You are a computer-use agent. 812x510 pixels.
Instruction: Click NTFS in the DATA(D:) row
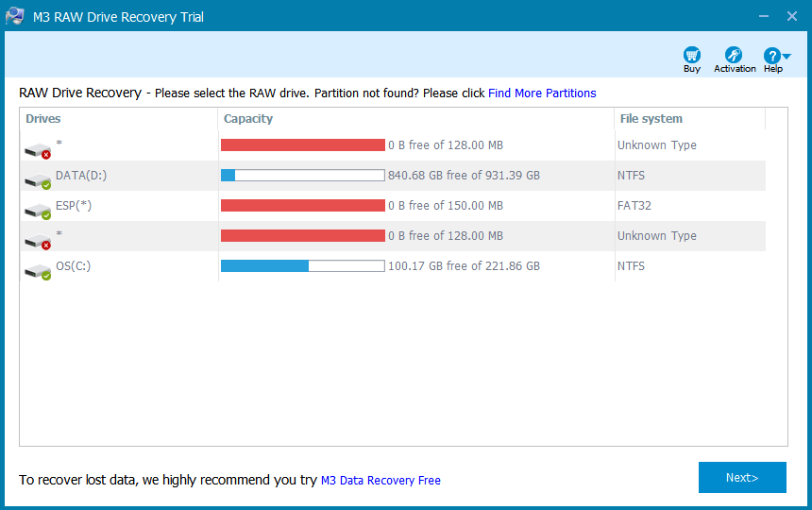tap(631, 176)
